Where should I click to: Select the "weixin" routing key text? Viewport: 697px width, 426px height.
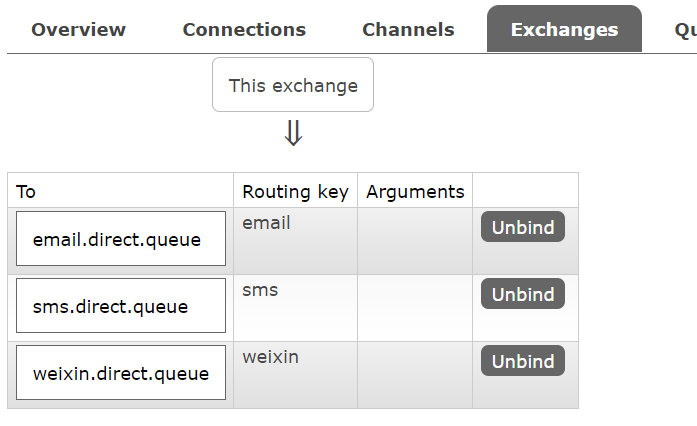(270, 357)
